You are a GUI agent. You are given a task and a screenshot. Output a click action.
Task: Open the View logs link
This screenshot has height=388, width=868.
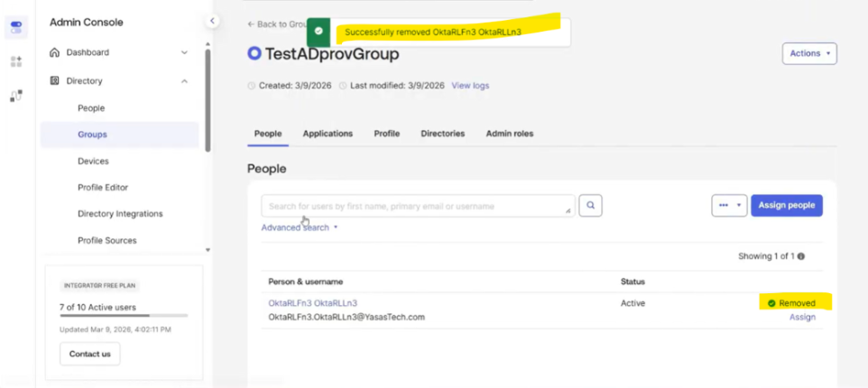click(470, 86)
